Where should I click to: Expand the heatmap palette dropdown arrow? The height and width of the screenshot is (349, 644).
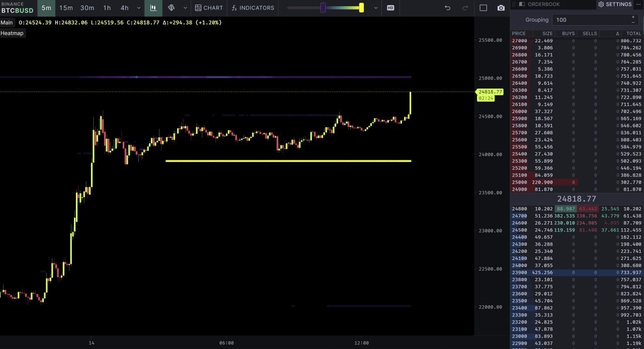click(375, 8)
